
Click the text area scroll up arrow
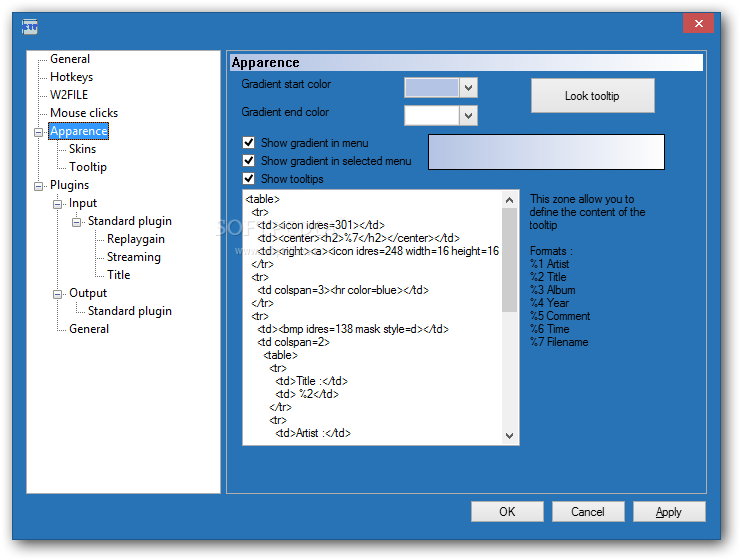pyautogui.click(x=509, y=200)
